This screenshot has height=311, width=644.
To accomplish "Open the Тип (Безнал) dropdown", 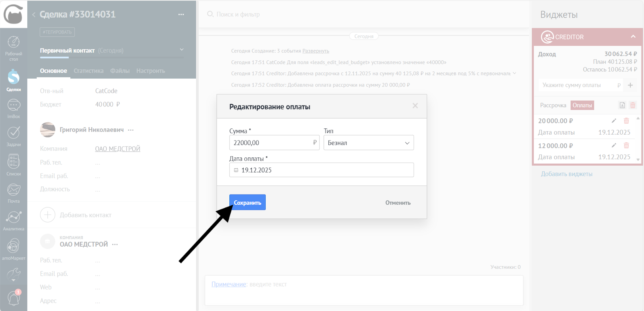I will [368, 143].
